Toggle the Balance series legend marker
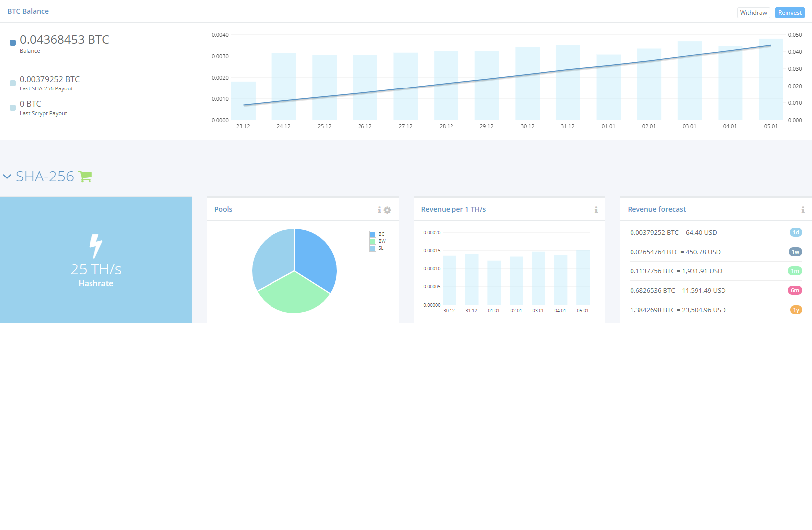 13,43
